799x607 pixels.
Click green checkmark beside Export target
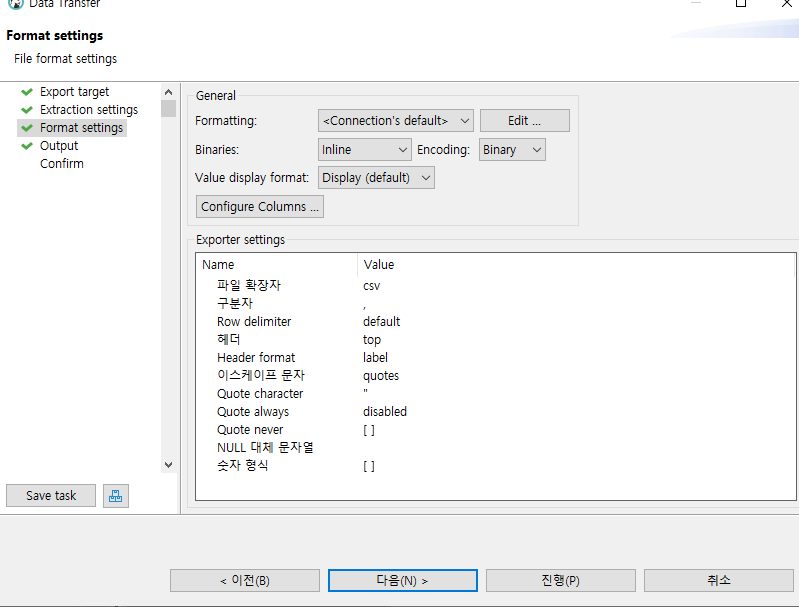pos(27,92)
